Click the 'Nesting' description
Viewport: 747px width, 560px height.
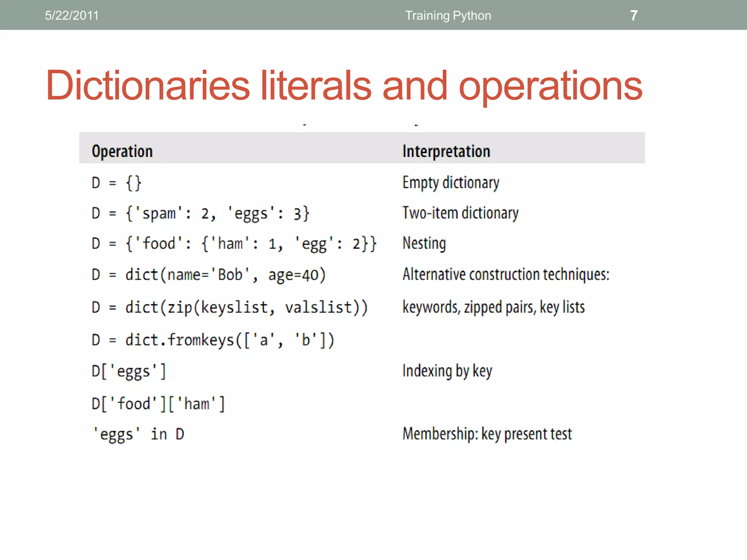click(x=424, y=244)
